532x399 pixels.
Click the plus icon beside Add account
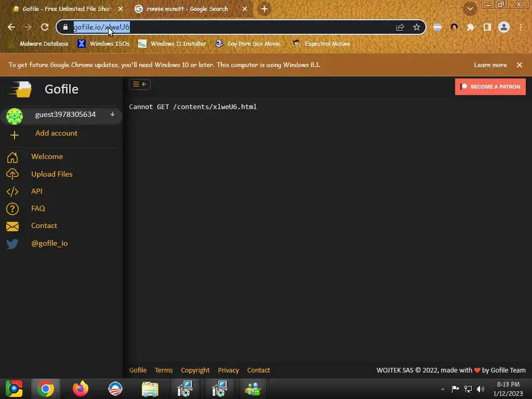click(x=14, y=135)
